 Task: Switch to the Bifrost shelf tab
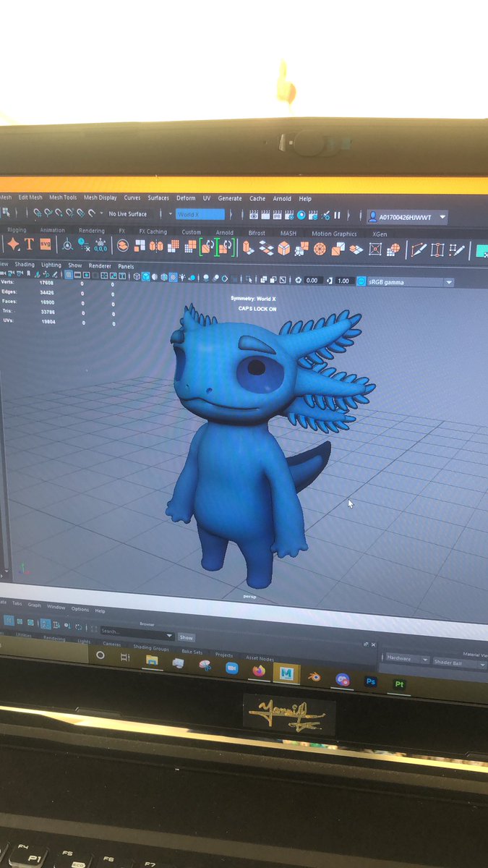257,233
